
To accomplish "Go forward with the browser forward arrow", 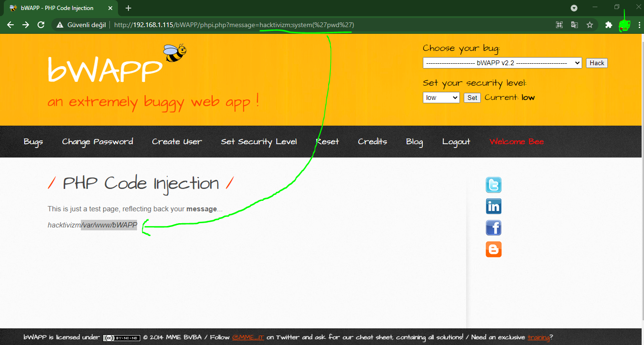I will point(26,25).
